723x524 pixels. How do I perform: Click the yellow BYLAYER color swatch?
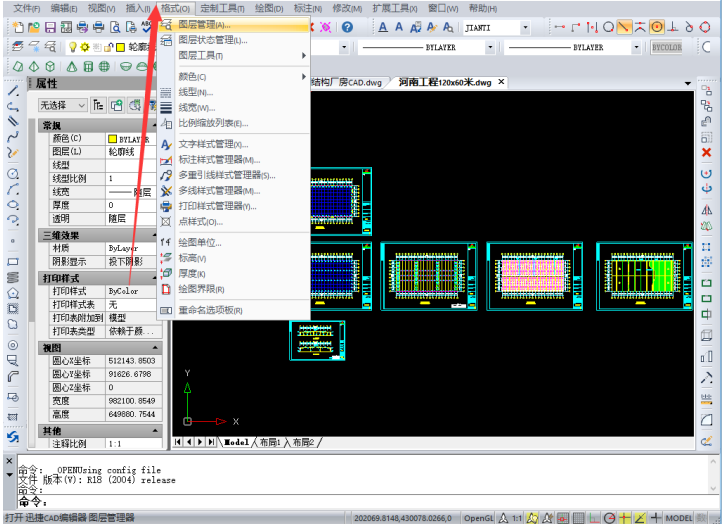pyautogui.click(x=113, y=139)
